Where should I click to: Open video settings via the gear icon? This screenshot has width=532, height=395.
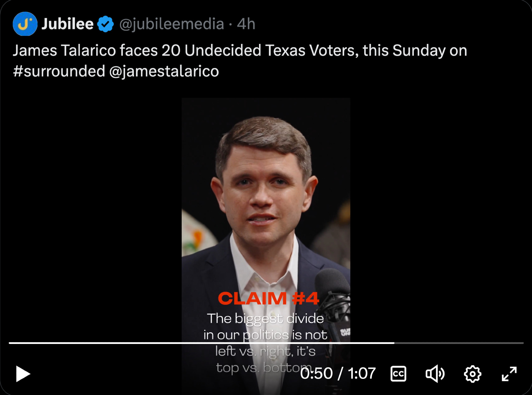[472, 374]
